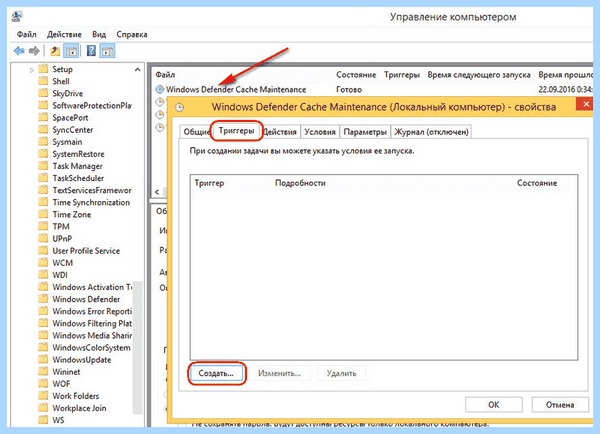Click the Файл column header in task list
600x434 pixels.
click(x=165, y=75)
